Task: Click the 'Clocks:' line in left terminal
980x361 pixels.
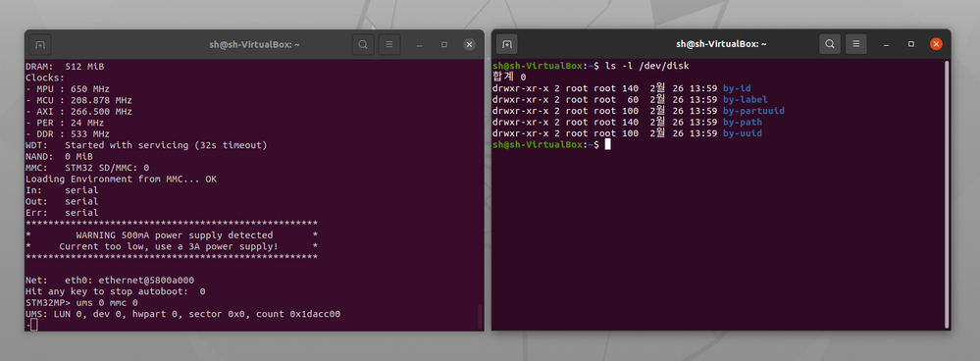Action: coord(45,77)
